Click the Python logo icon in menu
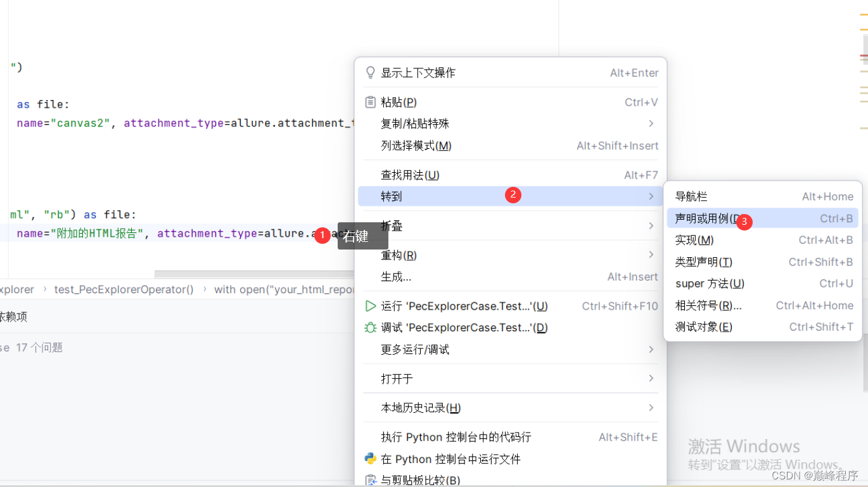Viewport: 868px width, 487px height. pos(371,459)
